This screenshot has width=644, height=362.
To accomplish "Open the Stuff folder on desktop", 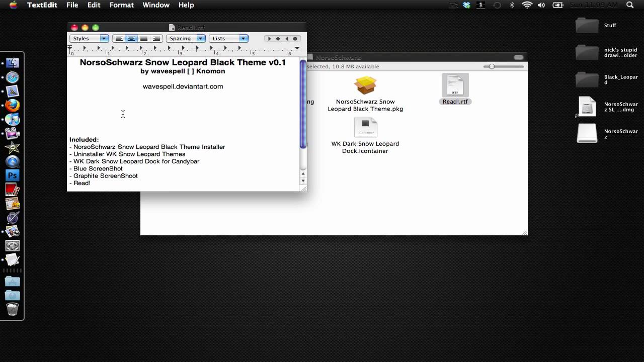I will tap(597, 25).
